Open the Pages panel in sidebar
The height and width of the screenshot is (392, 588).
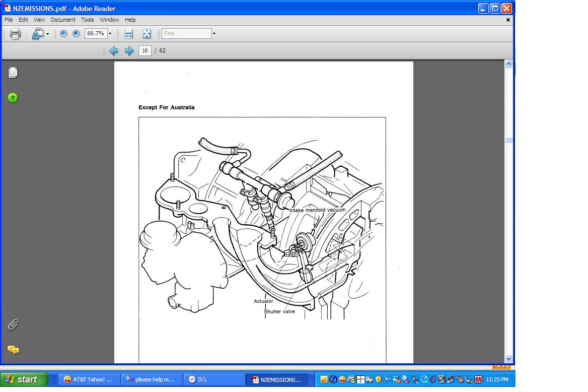click(x=13, y=73)
